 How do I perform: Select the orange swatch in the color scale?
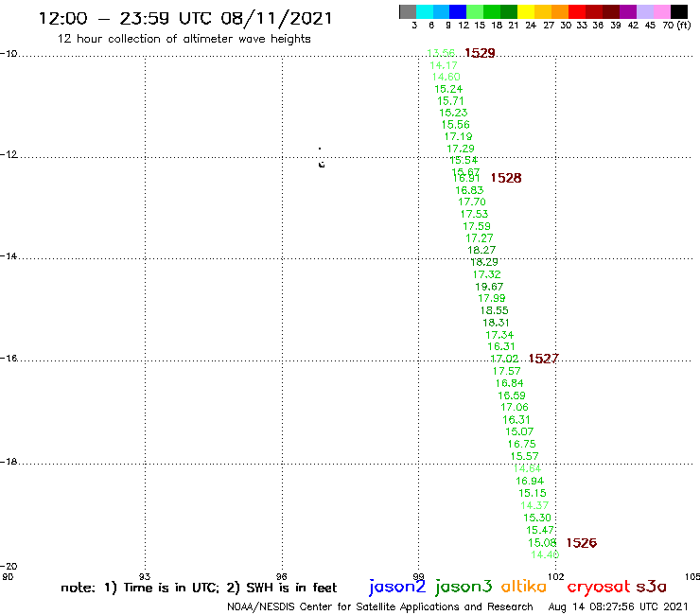pos(560,11)
